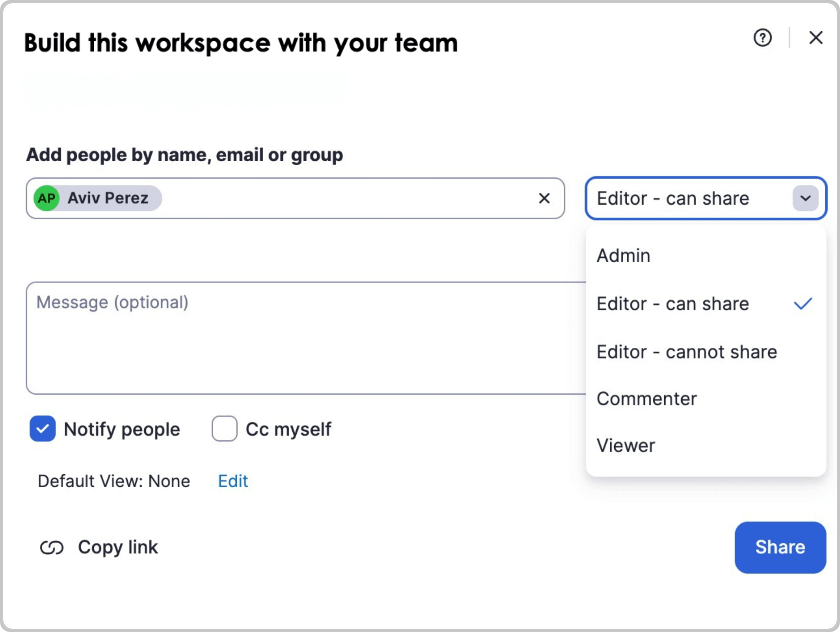
Task: Click the Share button
Action: pos(780,547)
